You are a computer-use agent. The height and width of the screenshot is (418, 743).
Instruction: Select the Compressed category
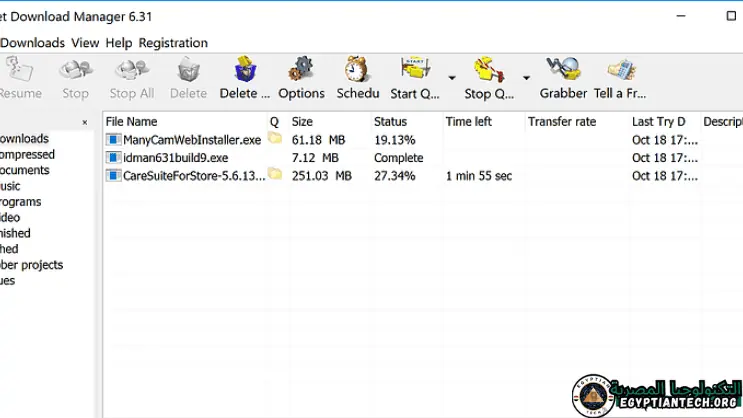[27, 154]
